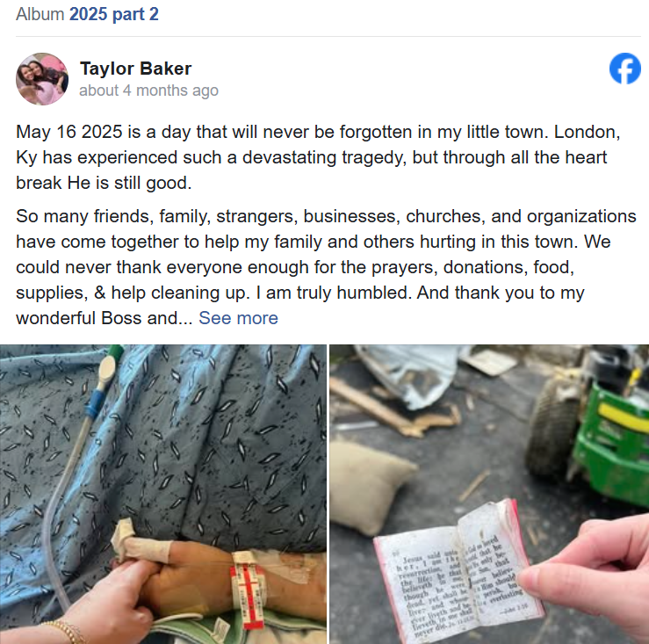Open the hospital hand-holding photo
Image resolution: width=649 pixels, height=644 pixels.
(x=163, y=494)
